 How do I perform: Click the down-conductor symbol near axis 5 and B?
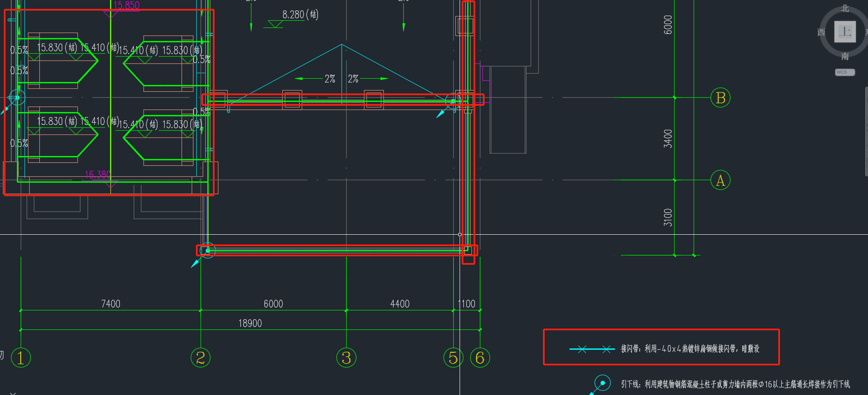coord(453,101)
